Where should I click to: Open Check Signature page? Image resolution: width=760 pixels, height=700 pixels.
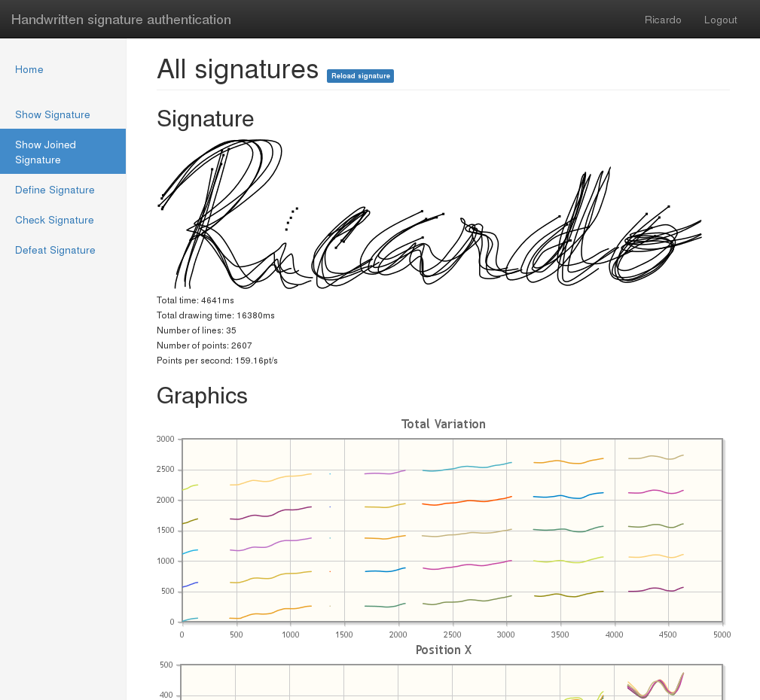54,220
